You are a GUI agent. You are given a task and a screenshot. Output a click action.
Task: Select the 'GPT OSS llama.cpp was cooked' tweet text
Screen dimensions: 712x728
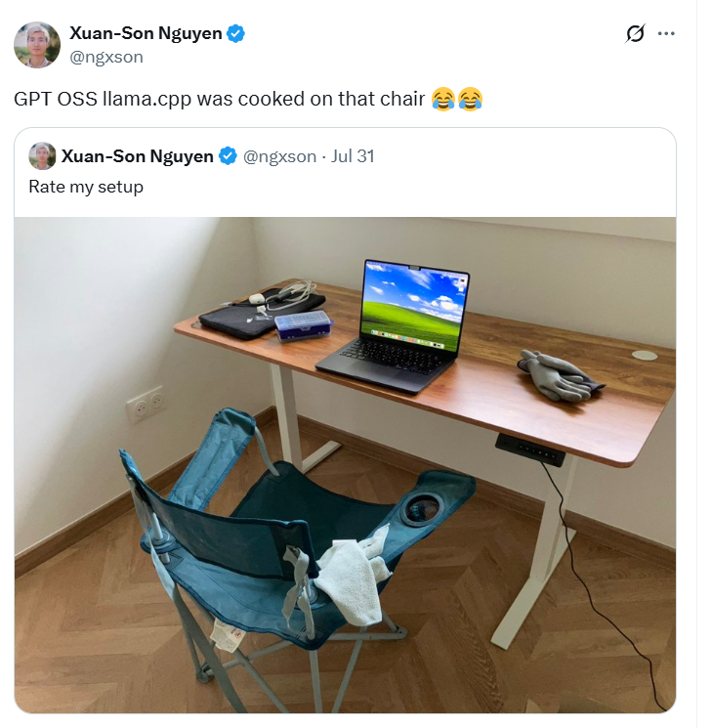click(x=219, y=99)
